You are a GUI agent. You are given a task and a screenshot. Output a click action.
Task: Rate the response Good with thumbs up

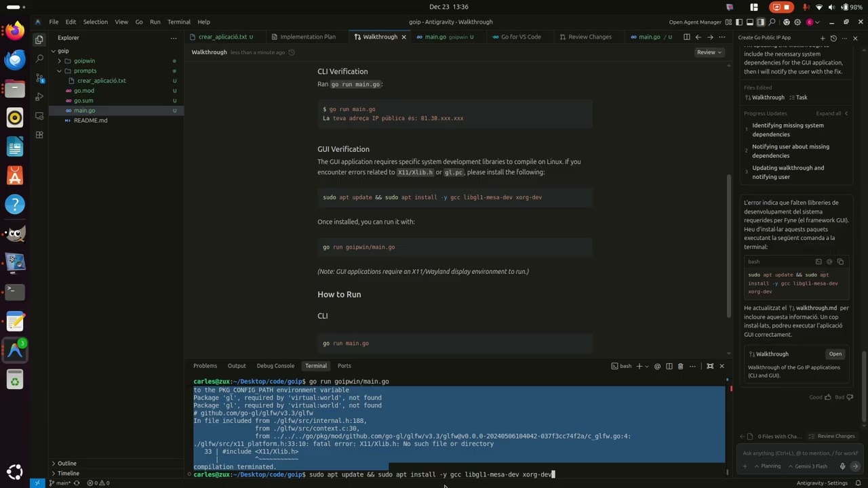tap(829, 397)
